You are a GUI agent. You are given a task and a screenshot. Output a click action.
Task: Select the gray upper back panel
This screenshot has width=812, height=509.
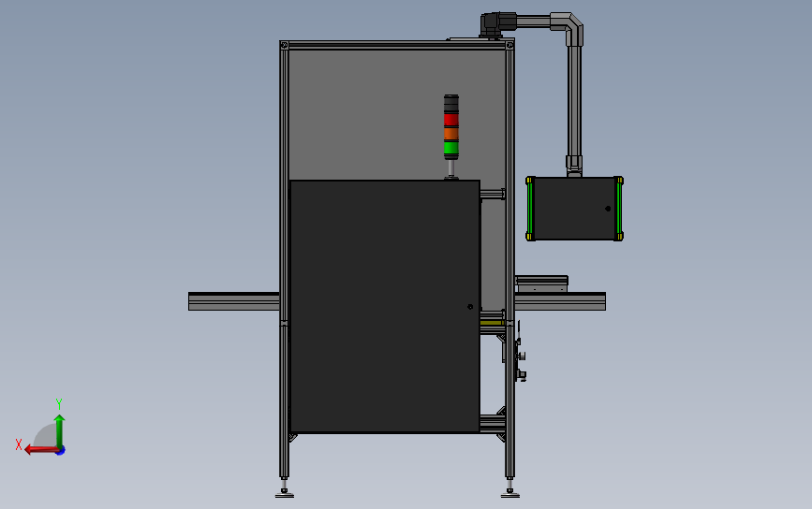click(x=397, y=115)
